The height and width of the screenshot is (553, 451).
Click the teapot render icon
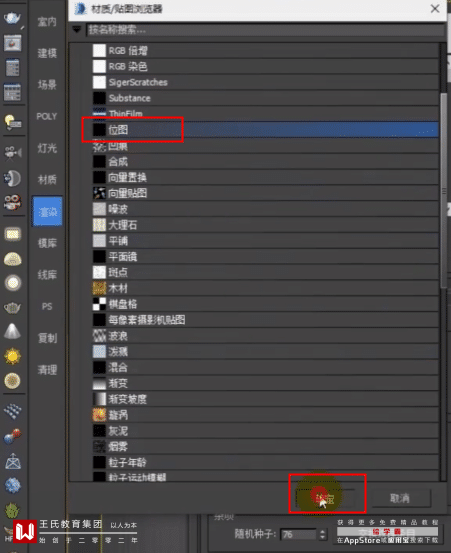12,18
